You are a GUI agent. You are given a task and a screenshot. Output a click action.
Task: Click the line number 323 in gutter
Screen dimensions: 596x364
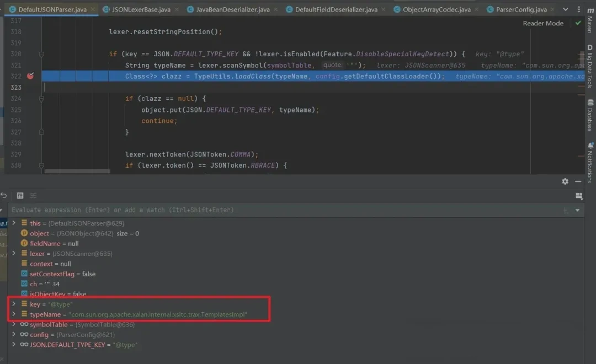click(16, 87)
